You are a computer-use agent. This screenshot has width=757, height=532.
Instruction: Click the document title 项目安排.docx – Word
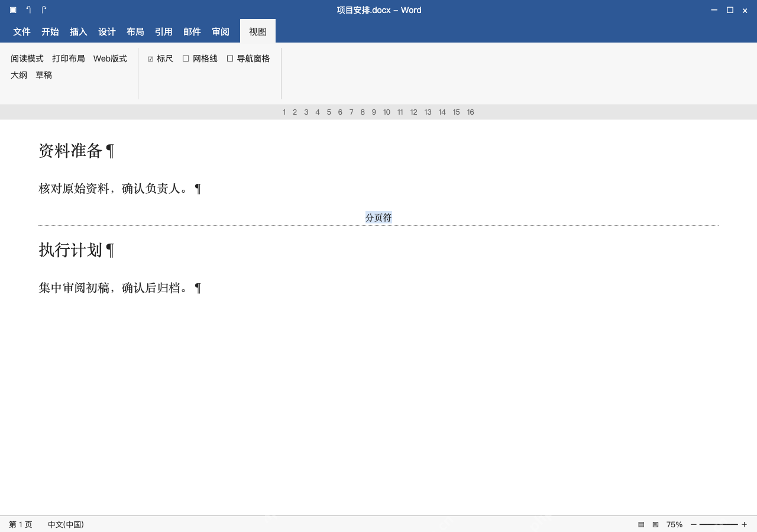(379, 10)
